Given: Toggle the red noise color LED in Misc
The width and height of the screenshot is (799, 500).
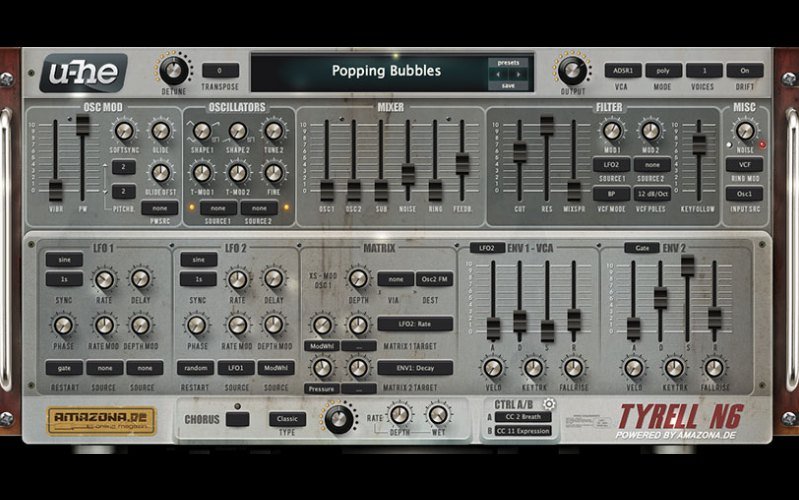Looking at the screenshot, I should pyautogui.click(x=762, y=145).
